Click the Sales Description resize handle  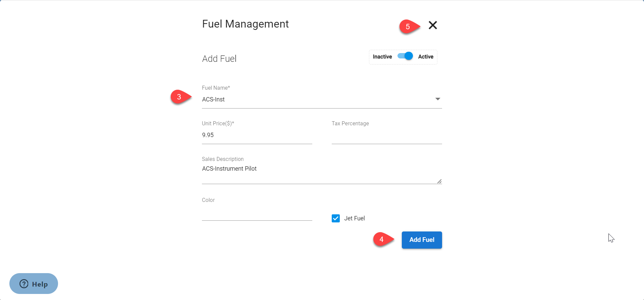[439, 181]
